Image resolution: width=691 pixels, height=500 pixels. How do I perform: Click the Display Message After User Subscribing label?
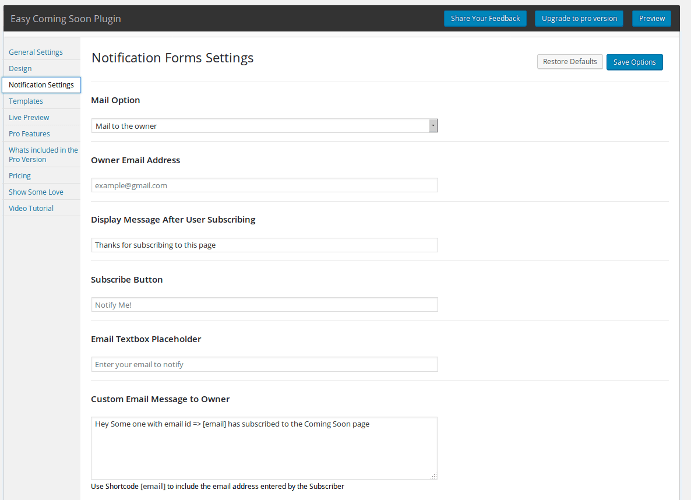pos(173,220)
